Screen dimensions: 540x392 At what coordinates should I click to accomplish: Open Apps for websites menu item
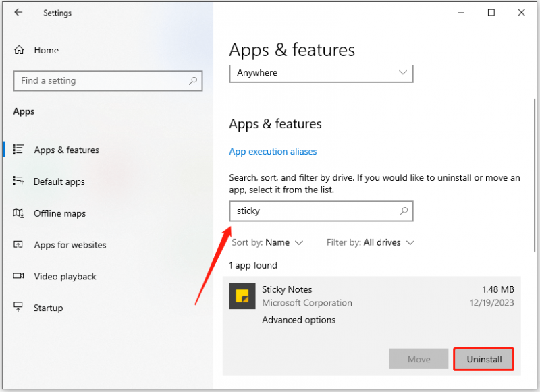(70, 245)
